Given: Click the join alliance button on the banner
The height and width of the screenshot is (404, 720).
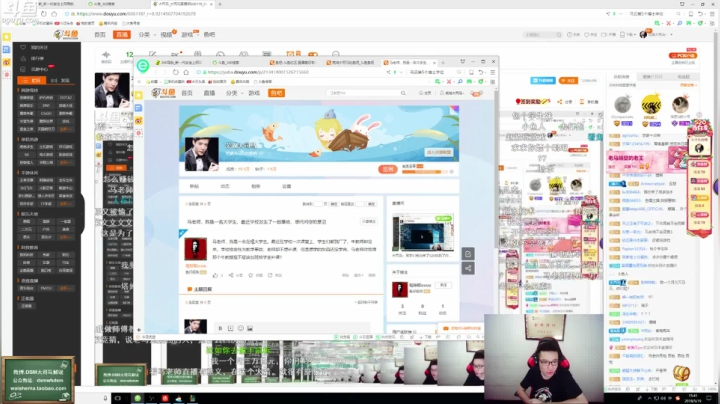Looking at the screenshot, I should (439, 152).
